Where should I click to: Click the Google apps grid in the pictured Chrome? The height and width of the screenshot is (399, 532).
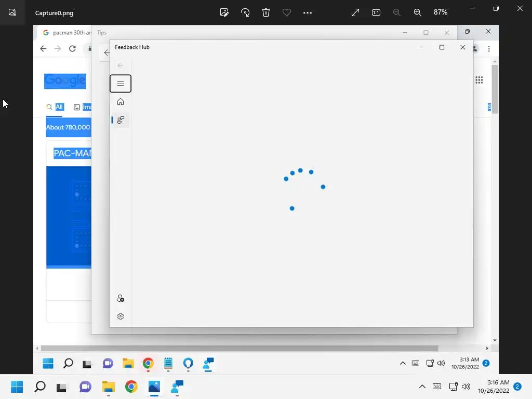pyautogui.click(x=479, y=80)
